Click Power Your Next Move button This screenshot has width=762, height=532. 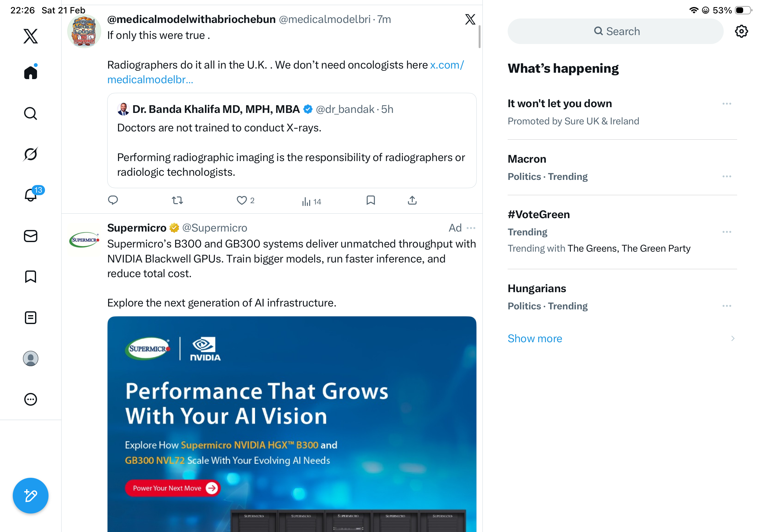tap(172, 488)
